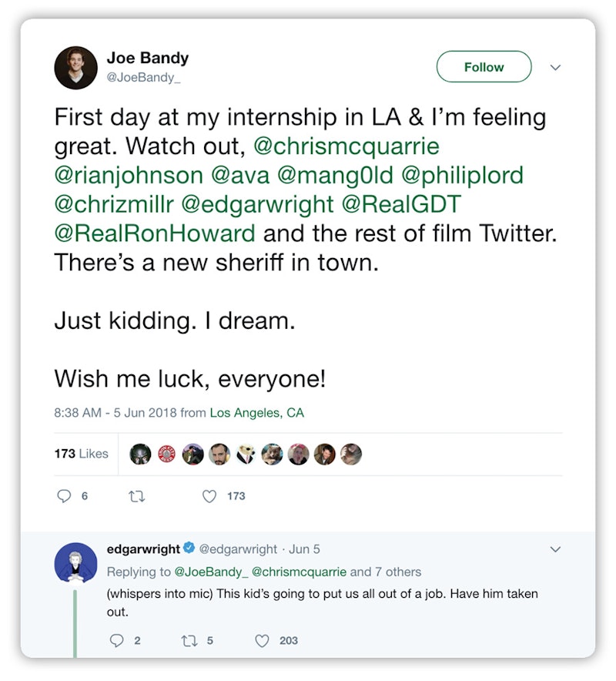Image resolution: width=616 pixels, height=681 pixels.
Task: Click reply icon on edgarwright's reply
Action: [x=117, y=640]
